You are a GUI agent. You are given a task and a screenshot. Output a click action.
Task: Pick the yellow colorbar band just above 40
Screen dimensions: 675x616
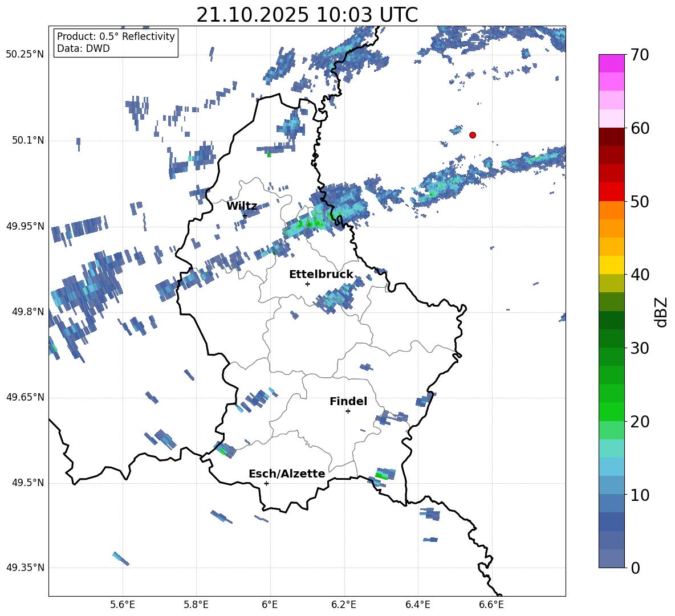tap(611, 265)
